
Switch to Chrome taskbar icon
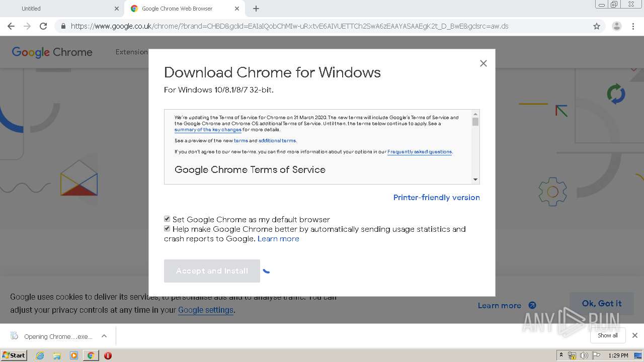tap(91, 355)
